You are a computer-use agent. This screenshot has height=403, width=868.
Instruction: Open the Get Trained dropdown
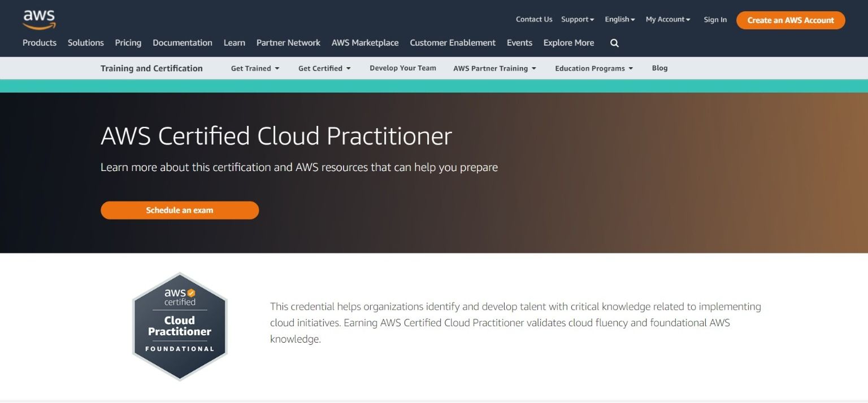click(255, 68)
